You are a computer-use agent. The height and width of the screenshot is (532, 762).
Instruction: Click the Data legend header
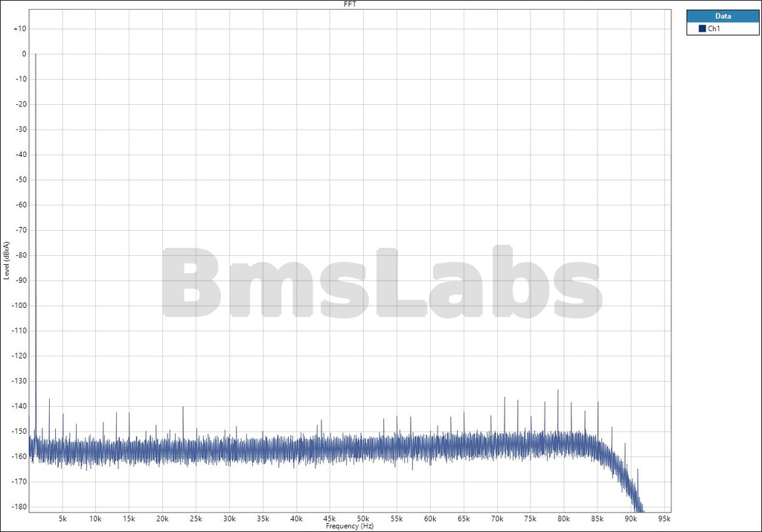[723, 16]
